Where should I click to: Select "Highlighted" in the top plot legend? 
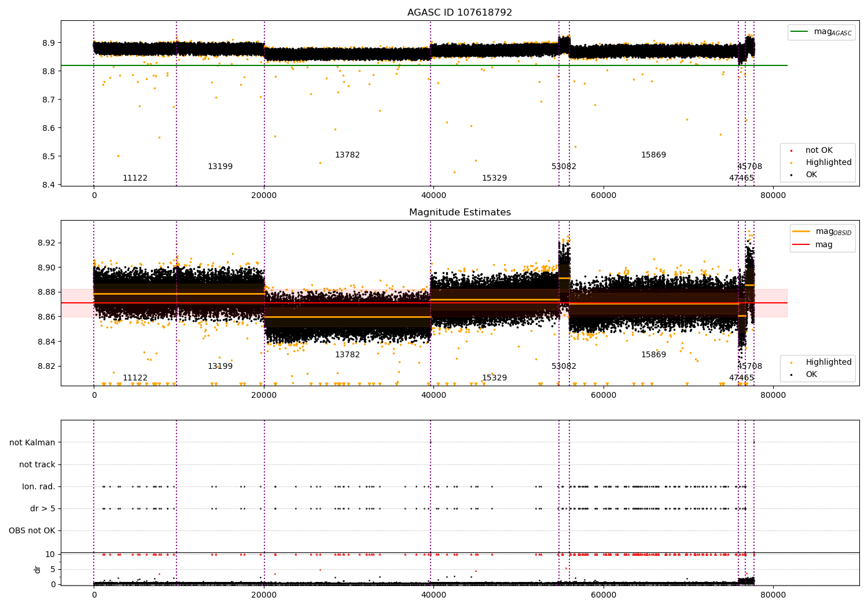tap(821, 163)
